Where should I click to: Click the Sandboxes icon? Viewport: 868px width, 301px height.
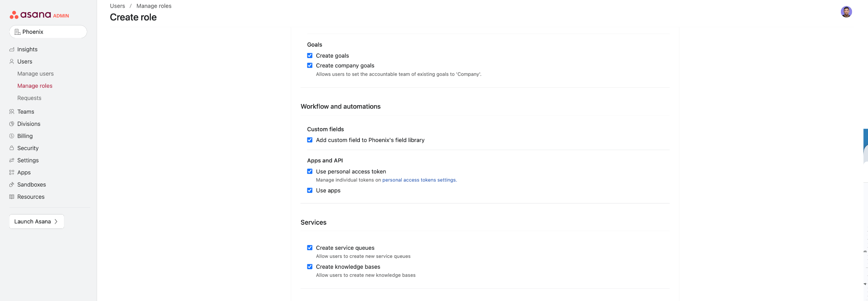coord(12,185)
